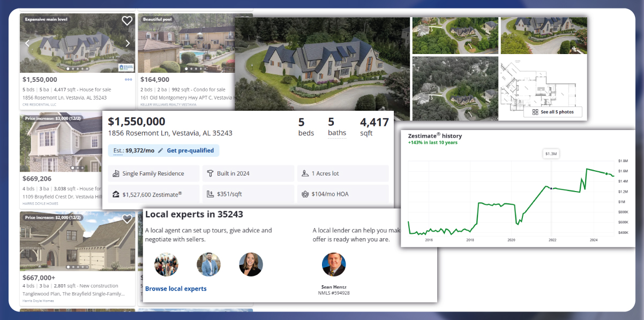
Task: Click the Beautiful pool badge
Action: click(x=159, y=19)
